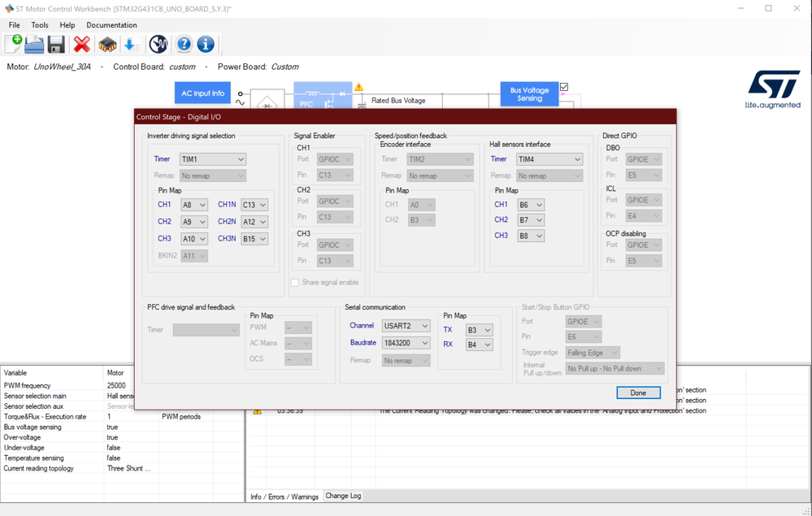Select the Over-voltage variable row
The width and height of the screenshot is (812, 516).
click(x=122, y=437)
